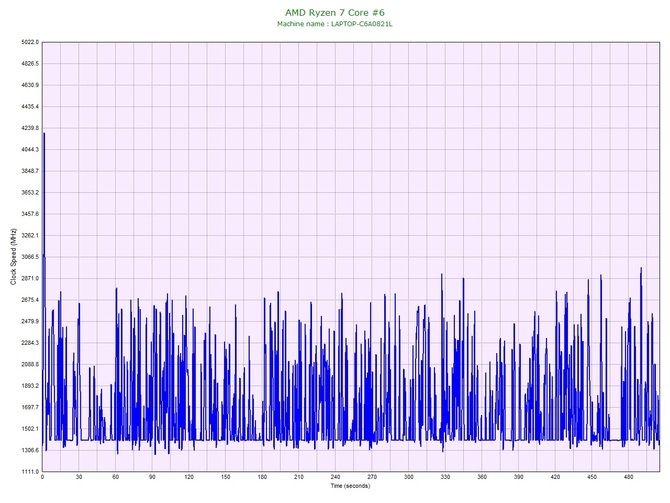Choose the 240 seconds time label
670x503 pixels.
pos(335,477)
